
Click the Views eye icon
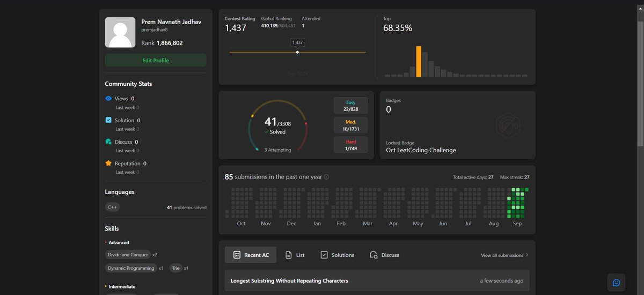[108, 99]
